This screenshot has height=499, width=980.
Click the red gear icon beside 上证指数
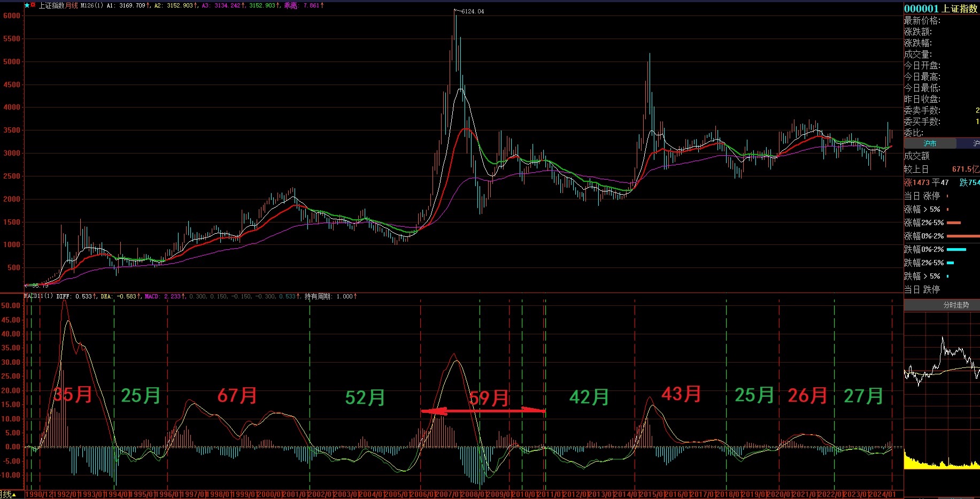click(33, 5)
